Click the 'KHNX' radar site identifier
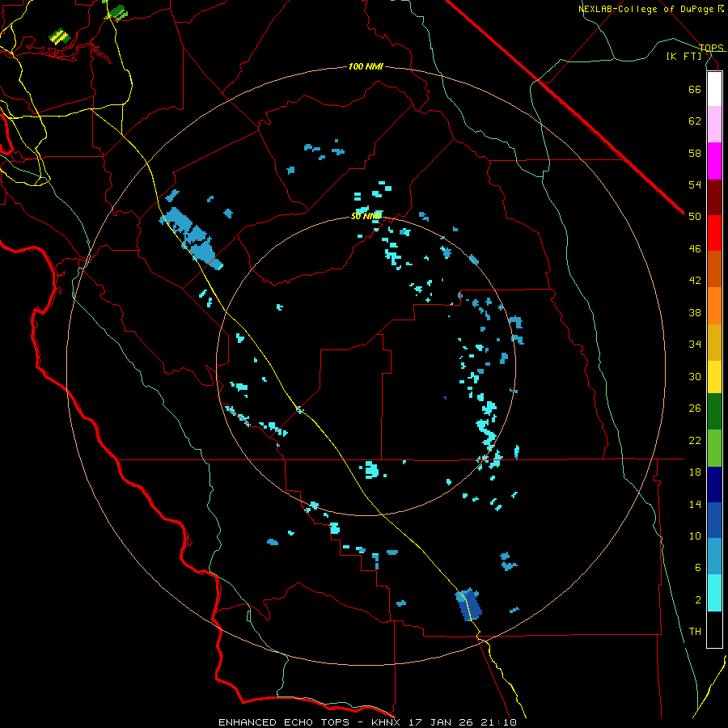 387,722
